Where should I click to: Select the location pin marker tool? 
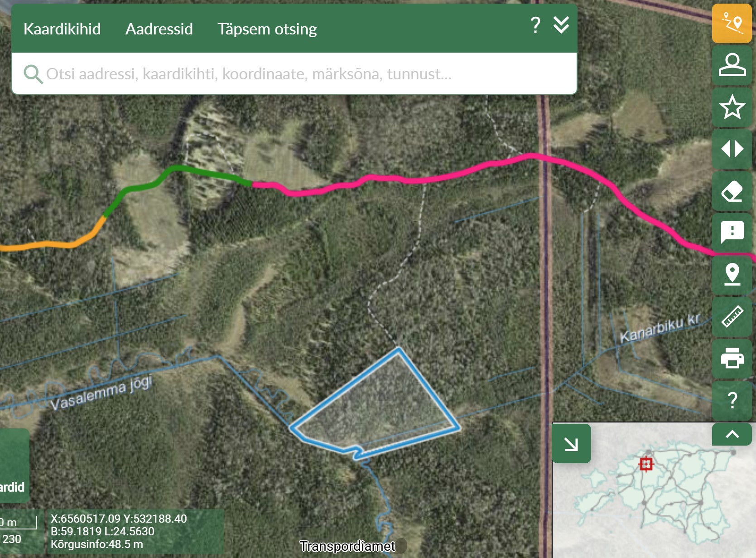(x=732, y=275)
